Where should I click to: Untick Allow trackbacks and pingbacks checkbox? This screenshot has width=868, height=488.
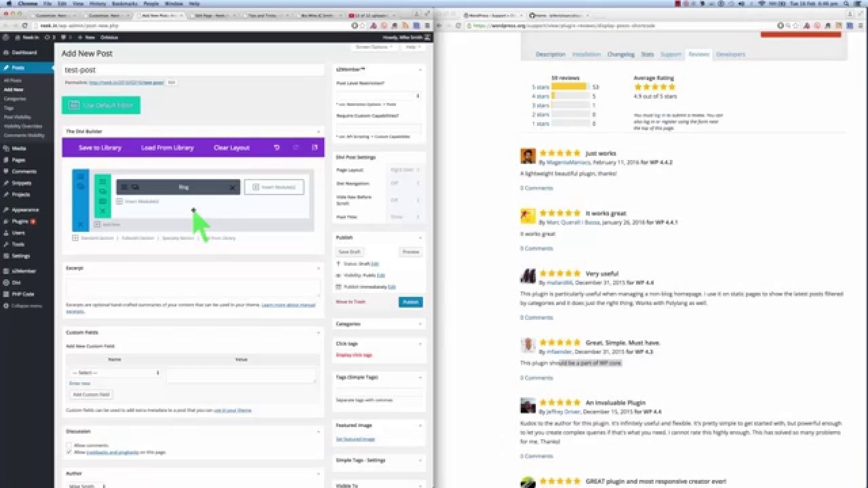pos(69,452)
